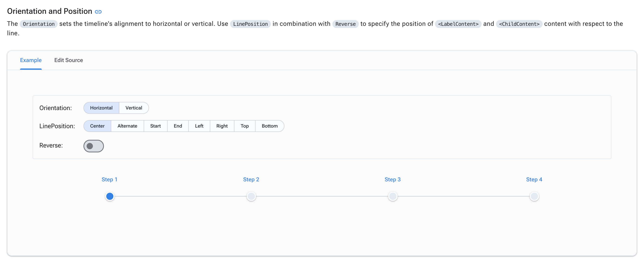Click the <LabelContent> code chip
The height and width of the screenshot is (265, 644).
[x=458, y=24]
